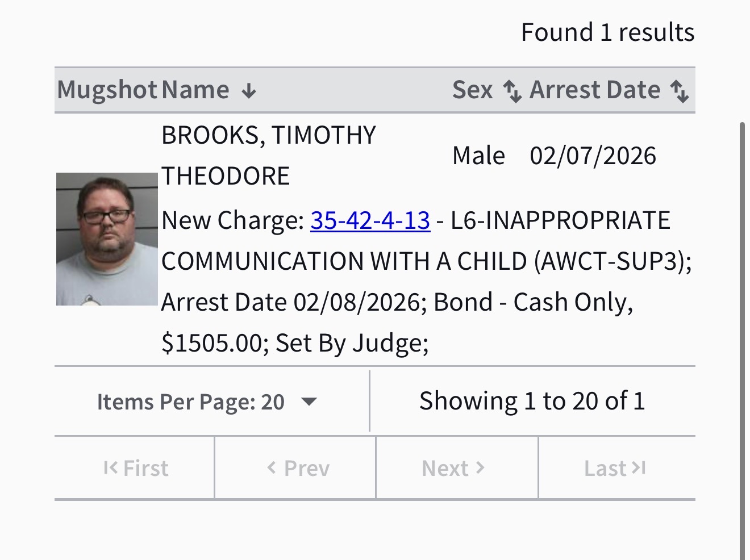This screenshot has height=560, width=750.
Task: Click the Mugshot column header
Action: click(107, 90)
